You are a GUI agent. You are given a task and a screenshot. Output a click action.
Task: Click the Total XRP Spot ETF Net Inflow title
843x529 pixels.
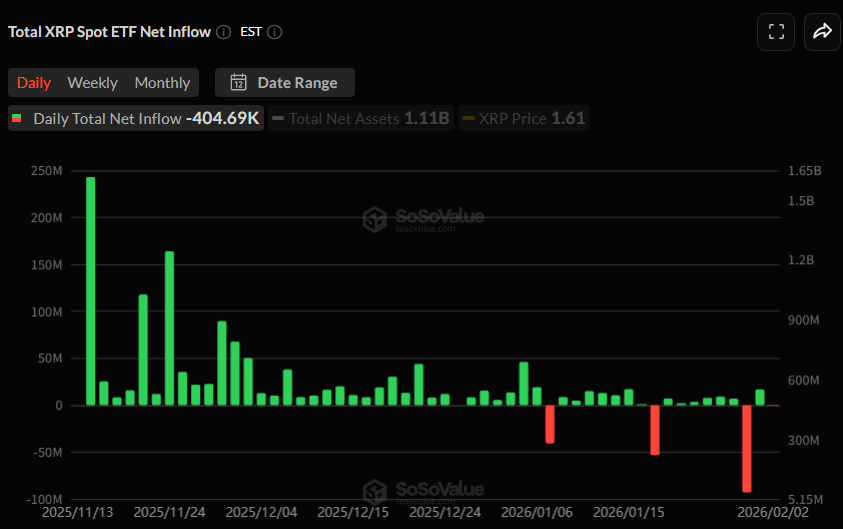pyautogui.click(x=110, y=32)
